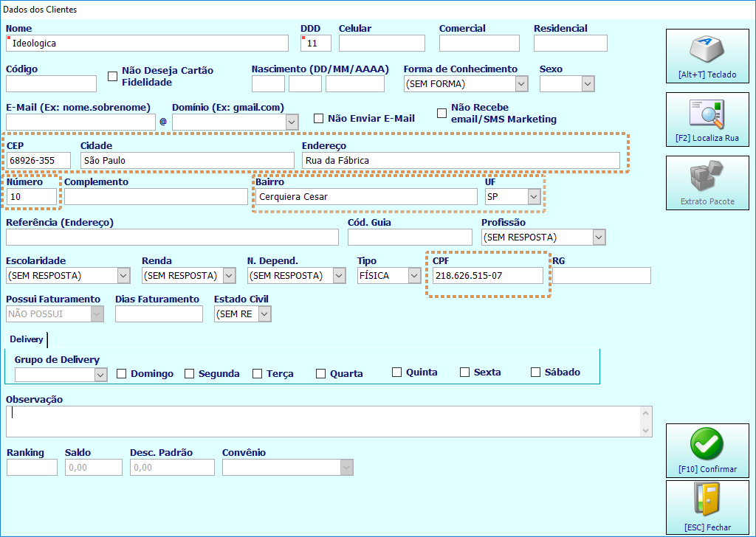The width and height of the screenshot is (756, 537).
Task: Open the Tipo FÍSICA dropdown
Action: tap(414, 275)
